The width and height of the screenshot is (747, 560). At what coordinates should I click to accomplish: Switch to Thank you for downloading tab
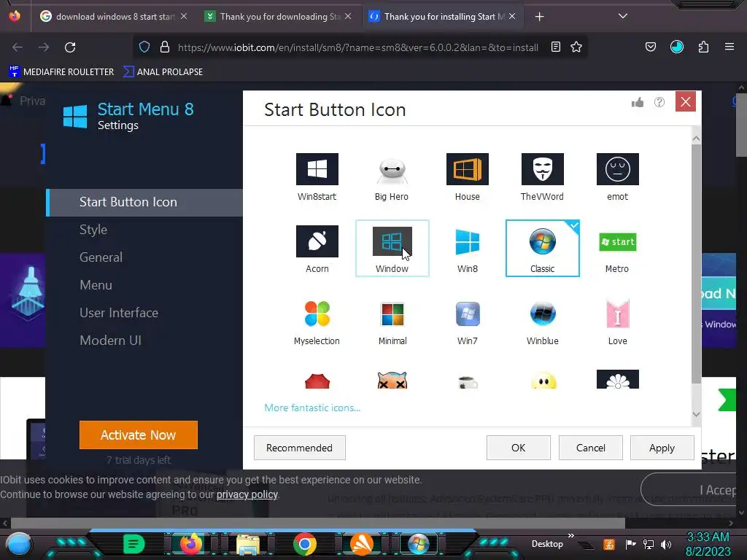279,17
